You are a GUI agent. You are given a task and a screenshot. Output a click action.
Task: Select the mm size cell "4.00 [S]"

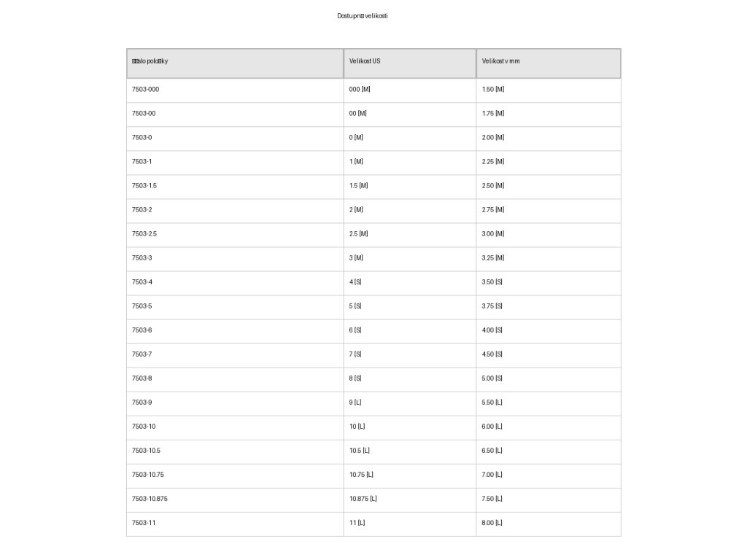click(x=492, y=330)
